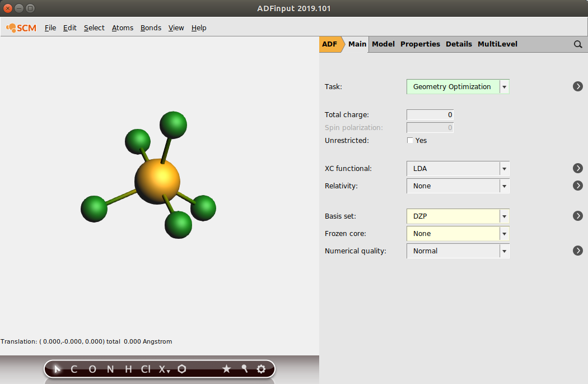Click the central yellow atom

pyautogui.click(x=157, y=181)
